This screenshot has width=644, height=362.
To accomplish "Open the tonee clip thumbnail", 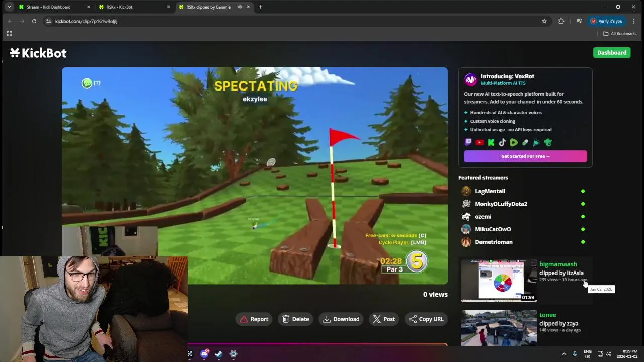I will [499, 328].
